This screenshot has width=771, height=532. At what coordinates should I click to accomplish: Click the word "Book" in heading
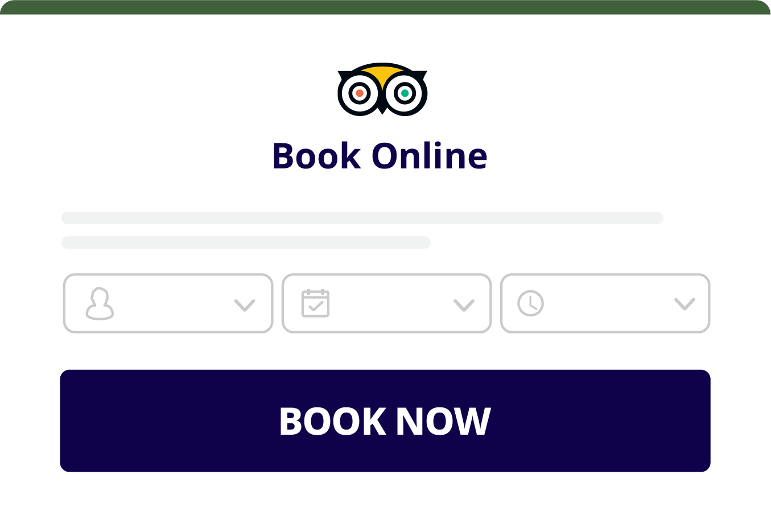[x=317, y=156]
